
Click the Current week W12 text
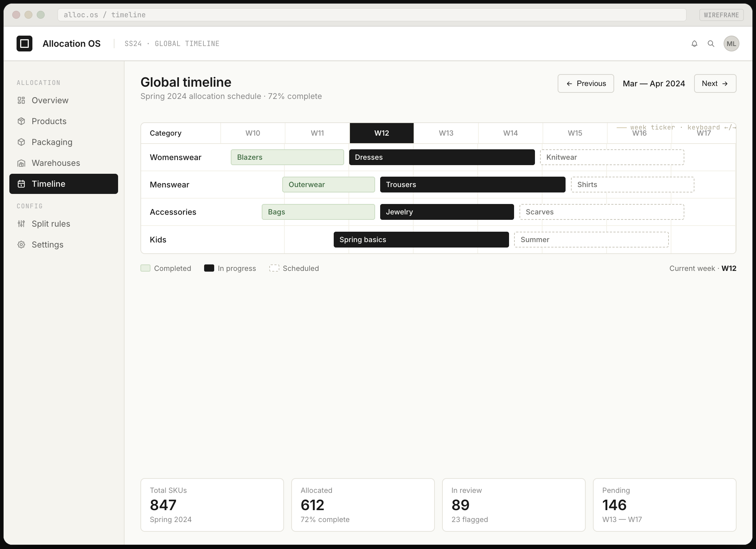pos(703,268)
